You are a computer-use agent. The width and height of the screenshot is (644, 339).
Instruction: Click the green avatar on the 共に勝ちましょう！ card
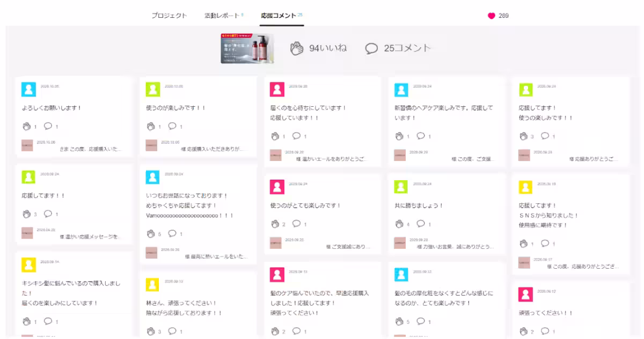click(x=401, y=187)
